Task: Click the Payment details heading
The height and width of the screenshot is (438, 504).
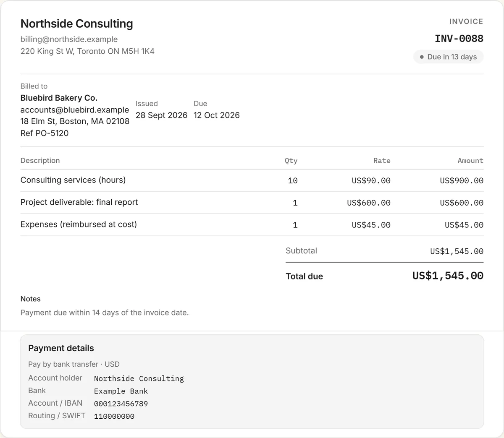Action: click(61, 348)
